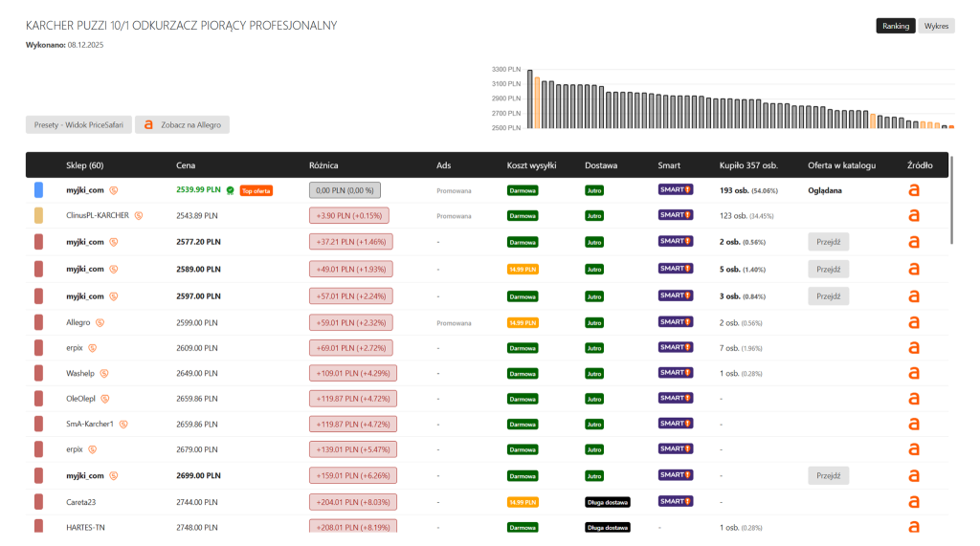Click Przejdź for the 2699.00 PLN offer
The width and height of the screenshot is (980, 546).
click(x=828, y=475)
